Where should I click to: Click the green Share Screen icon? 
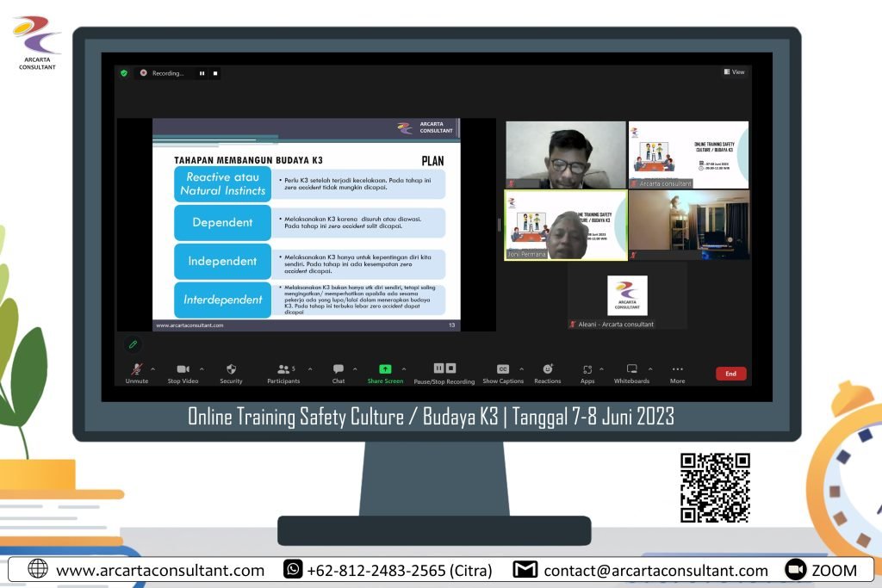pos(385,370)
